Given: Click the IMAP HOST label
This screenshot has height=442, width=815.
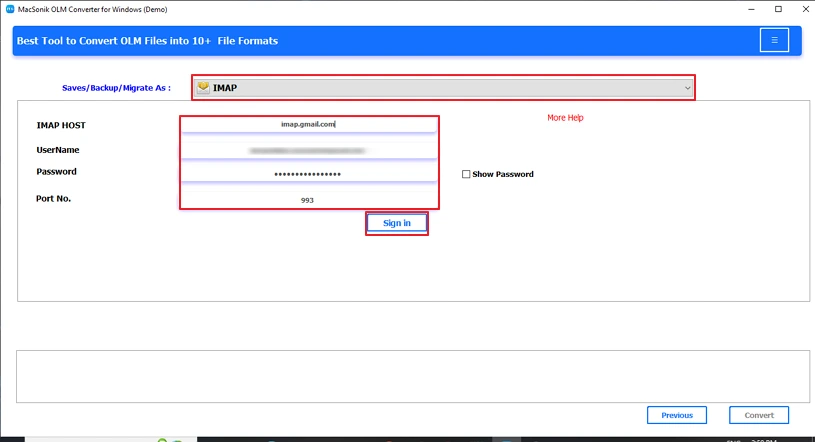Looking at the screenshot, I should pyautogui.click(x=60, y=126).
